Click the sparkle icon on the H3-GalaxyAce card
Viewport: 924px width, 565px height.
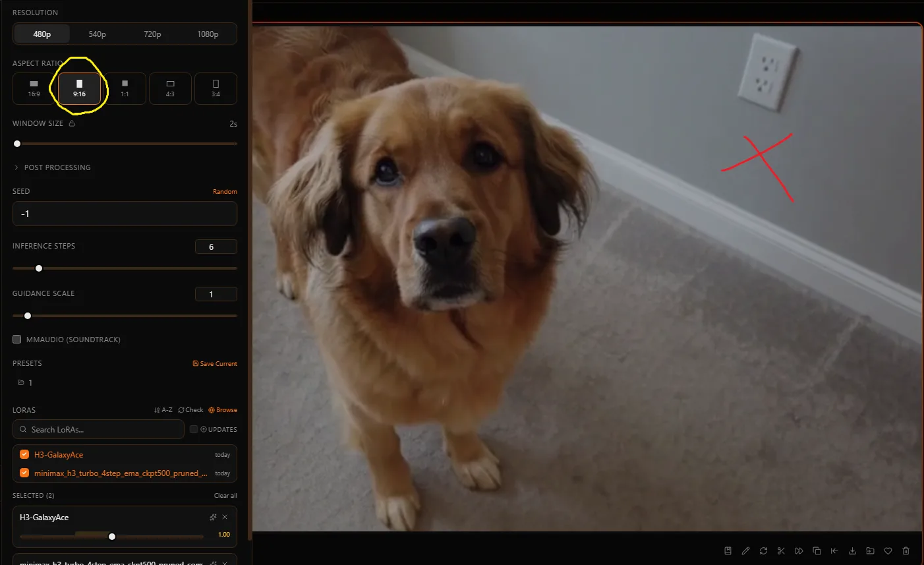pyautogui.click(x=213, y=517)
